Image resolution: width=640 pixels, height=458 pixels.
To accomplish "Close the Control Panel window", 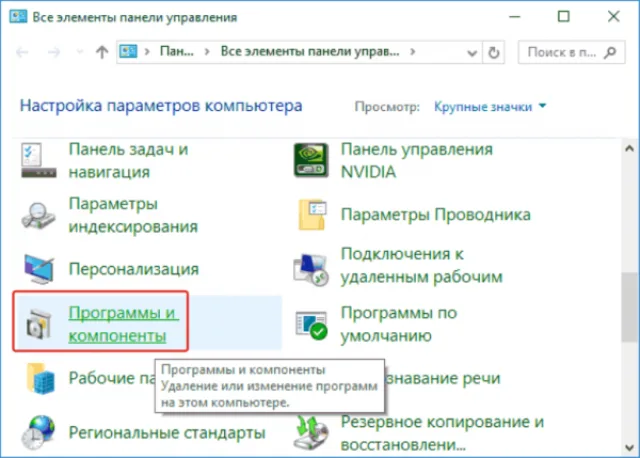I will pos(613,17).
